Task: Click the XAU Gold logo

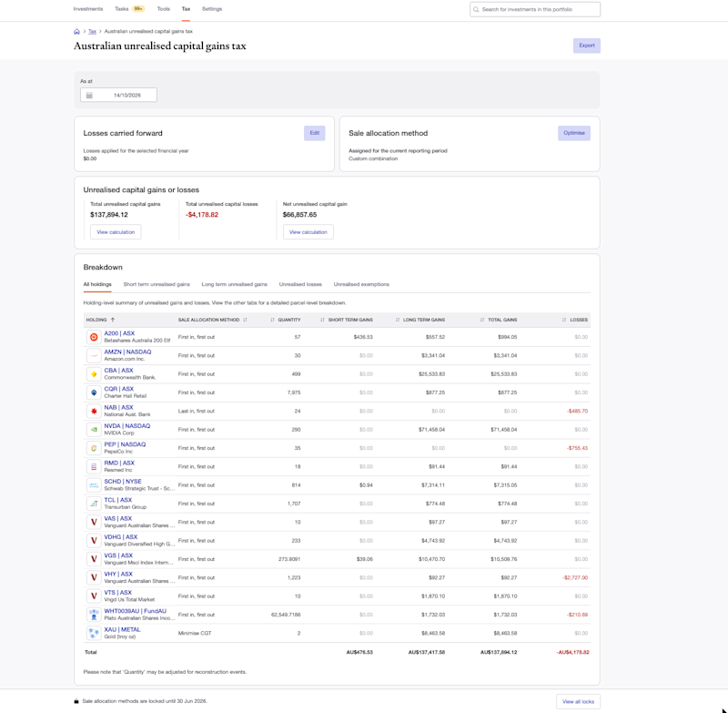Action: 94,633
